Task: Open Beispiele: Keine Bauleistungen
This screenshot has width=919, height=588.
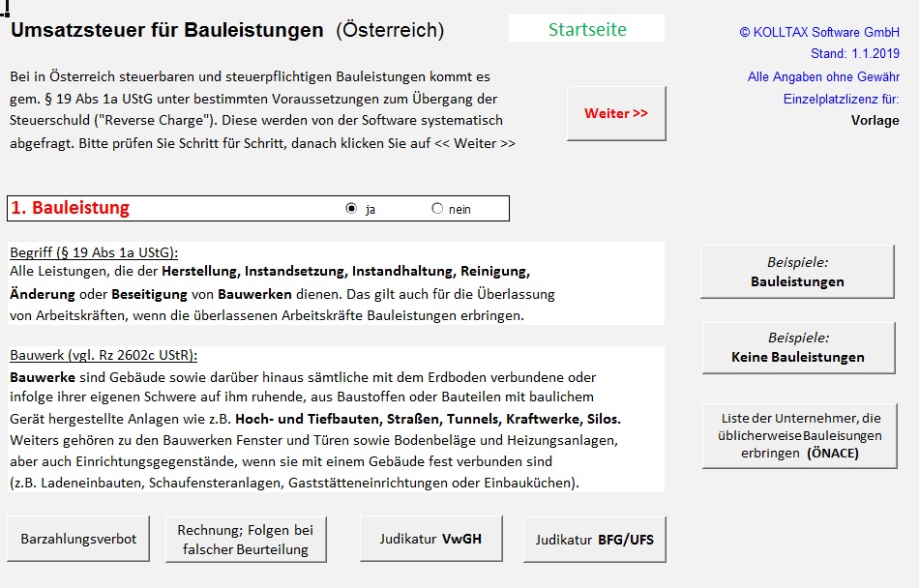Action: pyautogui.click(x=797, y=348)
